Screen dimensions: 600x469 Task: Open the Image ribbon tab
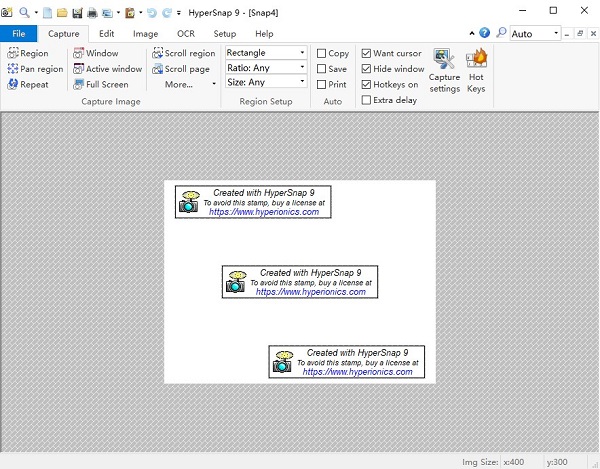coord(145,34)
